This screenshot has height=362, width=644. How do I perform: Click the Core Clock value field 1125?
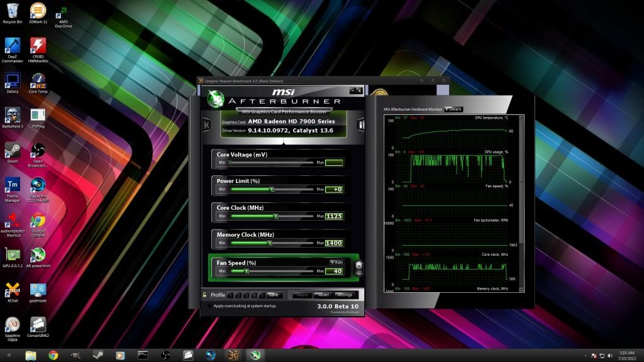334,216
